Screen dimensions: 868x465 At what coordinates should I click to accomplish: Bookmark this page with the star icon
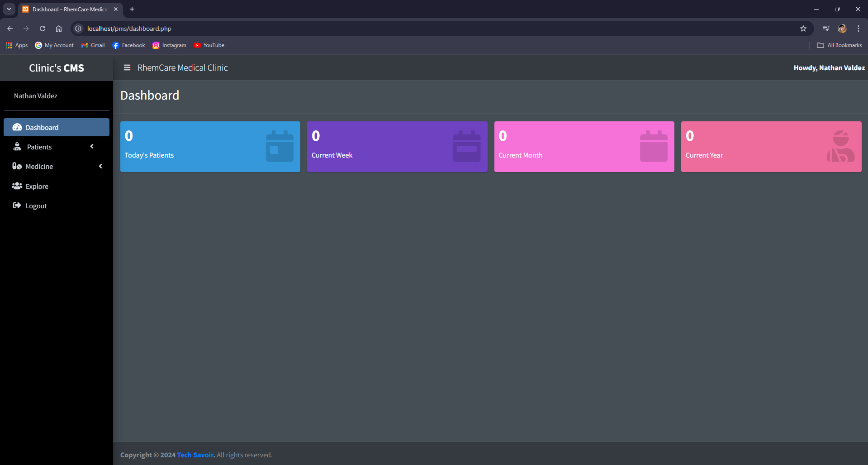(x=803, y=29)
